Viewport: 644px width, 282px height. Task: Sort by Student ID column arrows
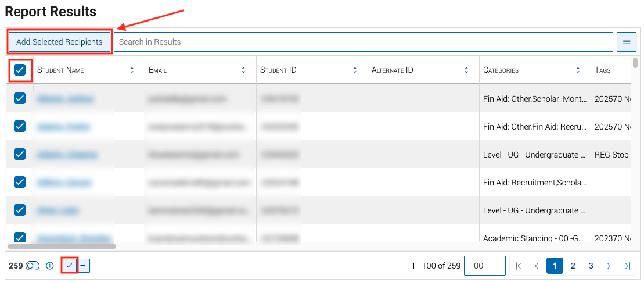[355, 70]
